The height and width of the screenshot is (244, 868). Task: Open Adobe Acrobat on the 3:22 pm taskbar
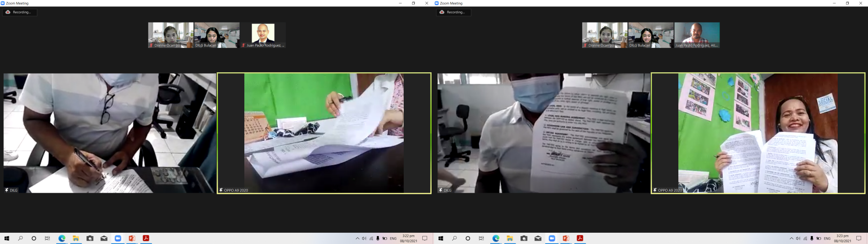pyautogui.click(x=146, y=239)
